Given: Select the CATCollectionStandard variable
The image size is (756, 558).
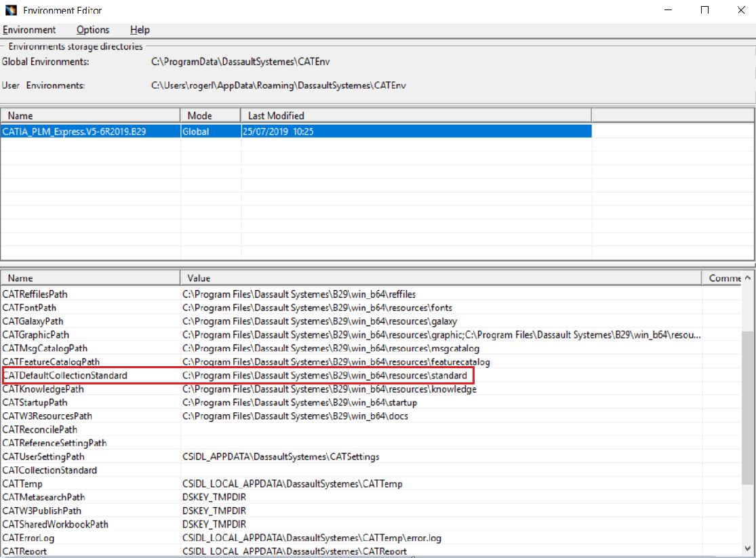Looking at the screenshot, I should [49, 470].
